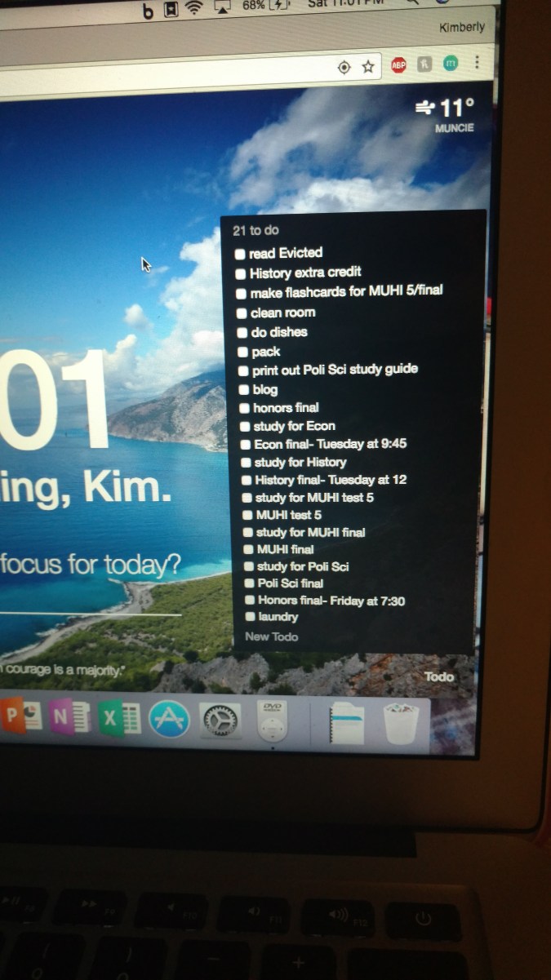The height and width of the screenshot is (980, 551).
Task: Click the AdBlock Plus extension icon
Action: [398, 66]
